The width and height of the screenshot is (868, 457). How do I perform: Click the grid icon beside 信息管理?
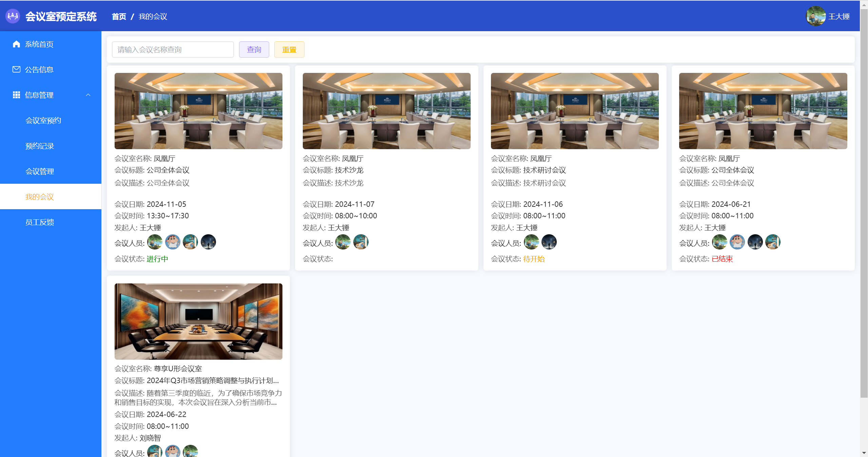coord(16,95)
